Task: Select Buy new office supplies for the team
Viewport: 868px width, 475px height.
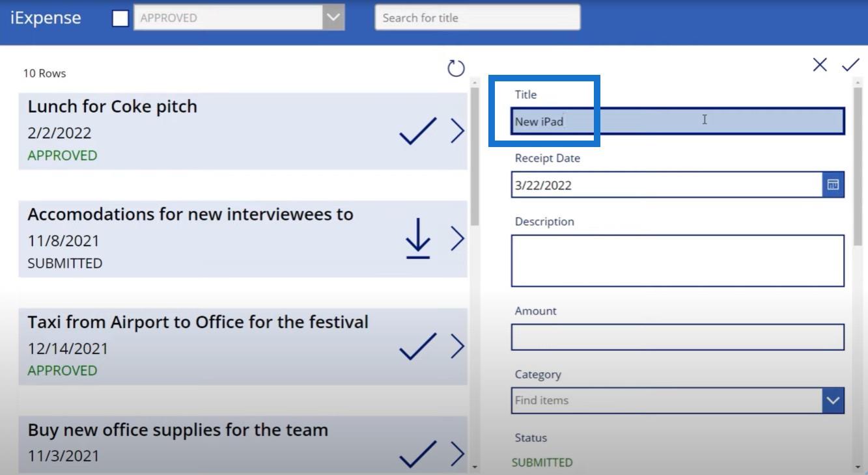Action: [178, 429]
